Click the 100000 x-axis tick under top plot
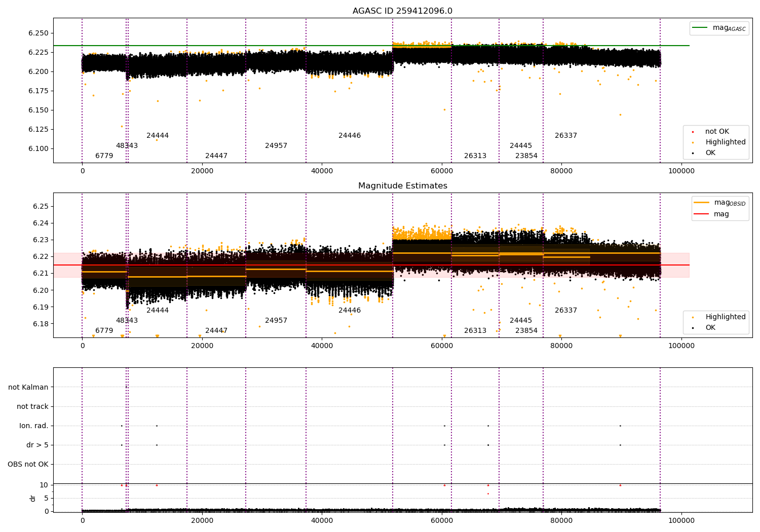This screenshot has width=760, height=532. tap(681, 171)
